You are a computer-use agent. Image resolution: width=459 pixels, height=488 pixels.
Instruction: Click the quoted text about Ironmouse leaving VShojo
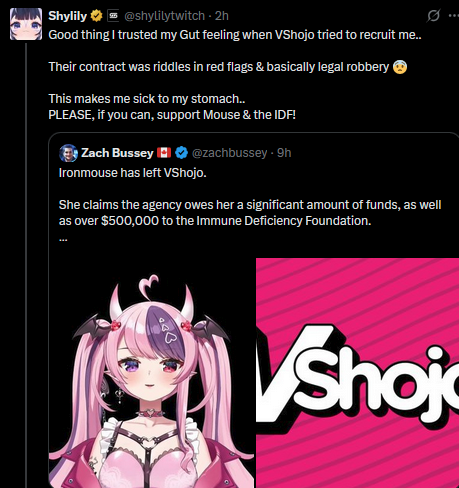[133, 173]
